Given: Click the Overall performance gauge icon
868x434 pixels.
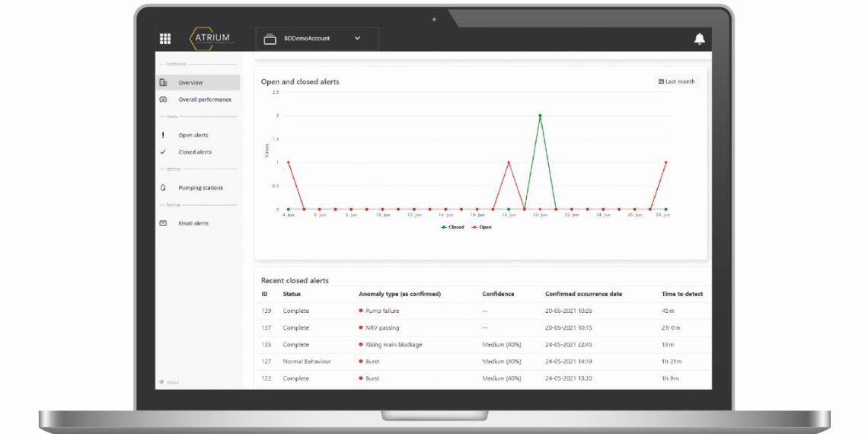Looking at the screenshot, I should (163, 100).
